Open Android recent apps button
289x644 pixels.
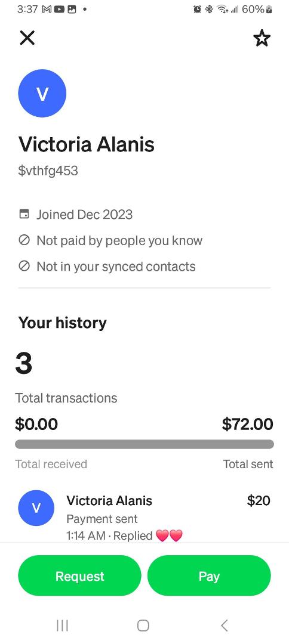[62, 626]
